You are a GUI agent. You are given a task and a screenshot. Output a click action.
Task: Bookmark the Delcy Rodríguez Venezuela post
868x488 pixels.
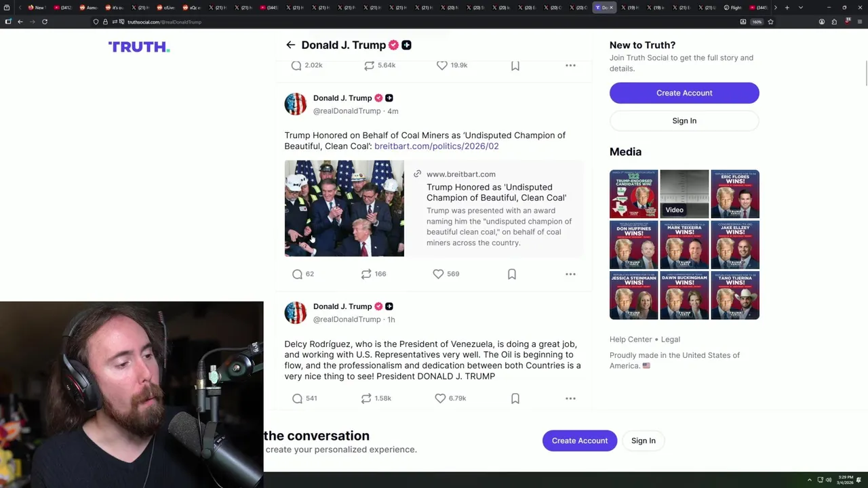(515, 399)
